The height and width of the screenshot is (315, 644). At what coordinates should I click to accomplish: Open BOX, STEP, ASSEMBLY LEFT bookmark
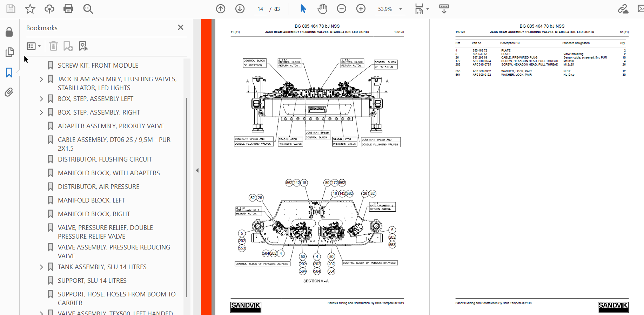tap(95, 99)
